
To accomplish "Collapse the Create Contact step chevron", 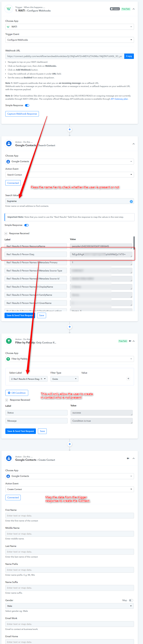I will 133,459.
